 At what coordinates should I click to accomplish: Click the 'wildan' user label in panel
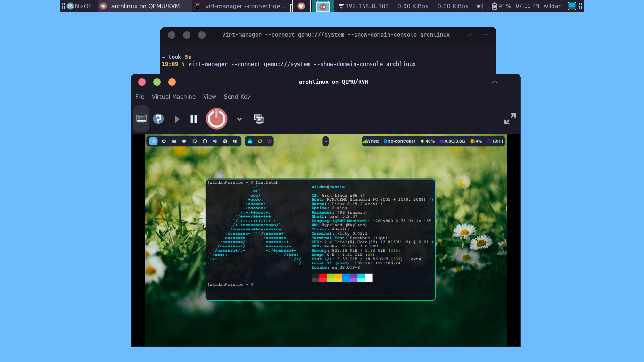(553, 6)
